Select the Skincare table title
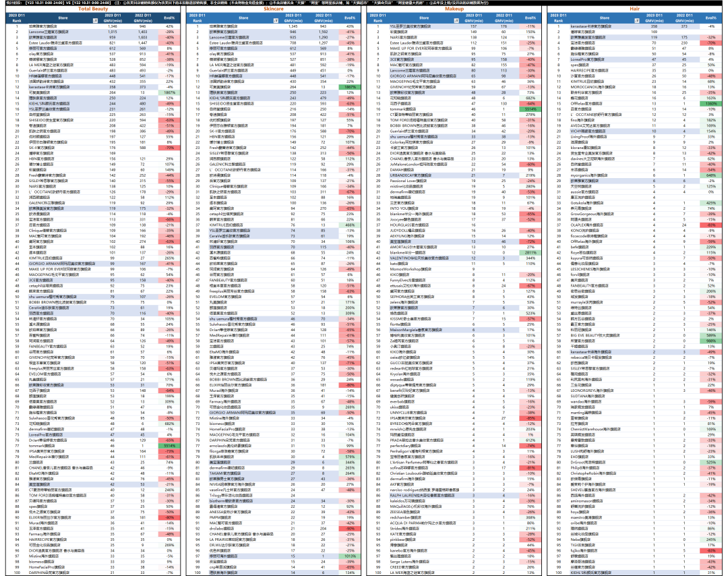This screenshot has width=728, height=576. click(274, 9)
